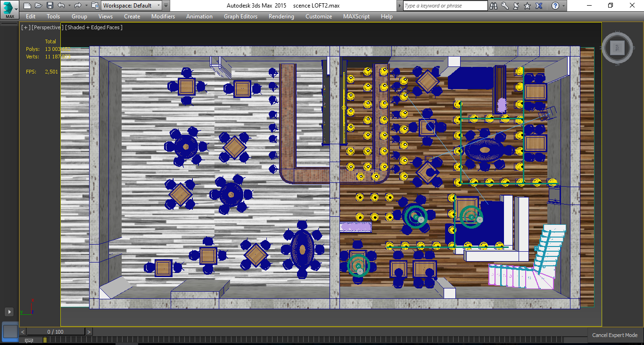The image size is (644, 345).
Task: Save the scene with the floppy icon
Action: [x=50, y=6]
